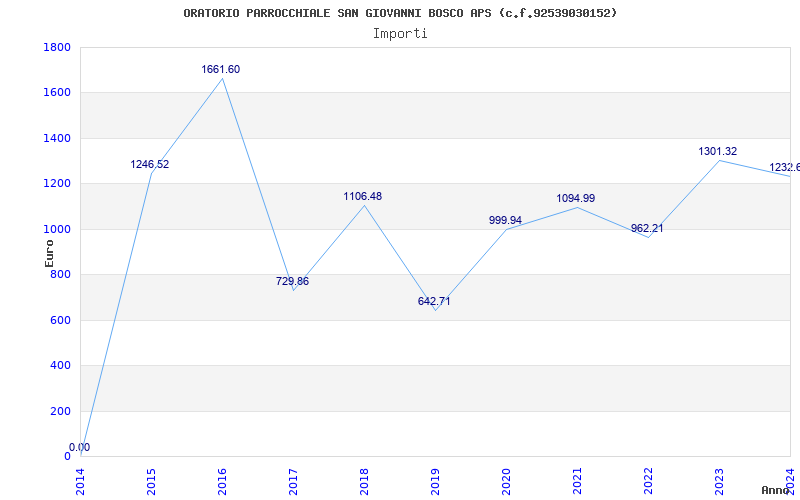
Task: Click the 729.86 data label
Action: point(292,281)
